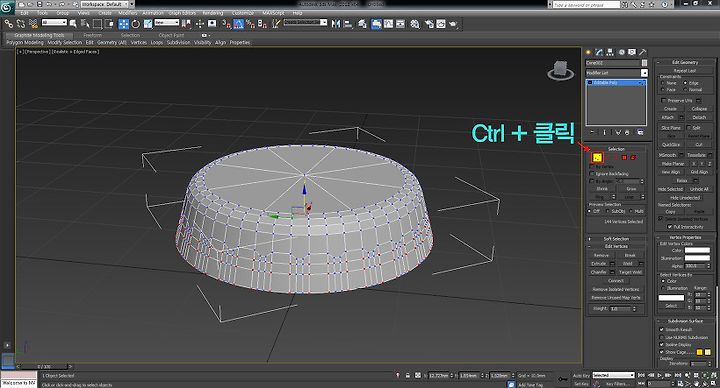The width and height of the screenshot is (720, 388).
Task: Open the Modifiers menu
Action: click(x=128, y=13)
